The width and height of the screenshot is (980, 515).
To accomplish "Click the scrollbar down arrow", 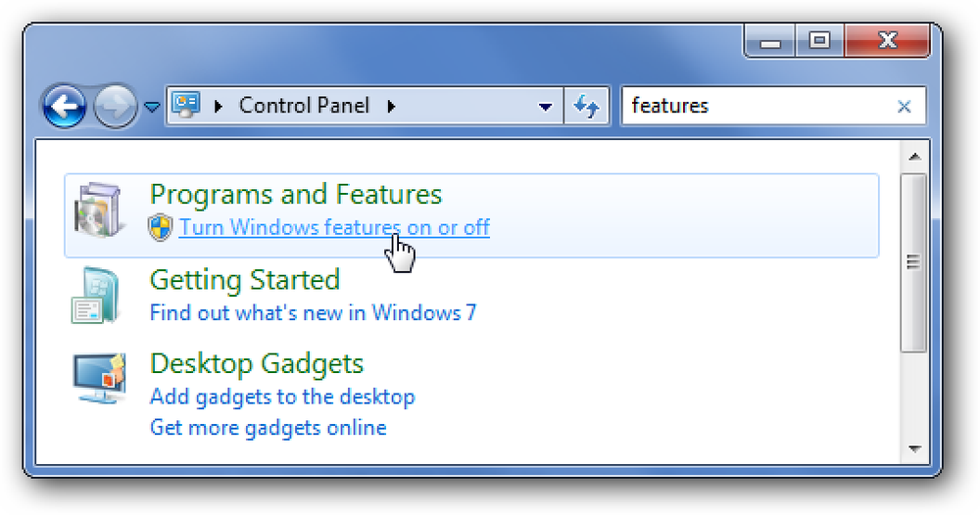I will point(915,448).
